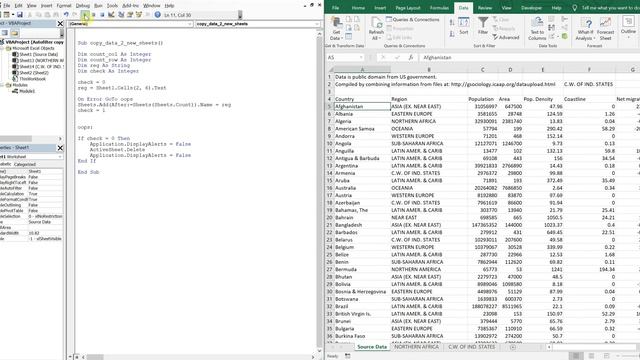
Task: Open the Name Box dropdown arrow
Action: (361, 58)
